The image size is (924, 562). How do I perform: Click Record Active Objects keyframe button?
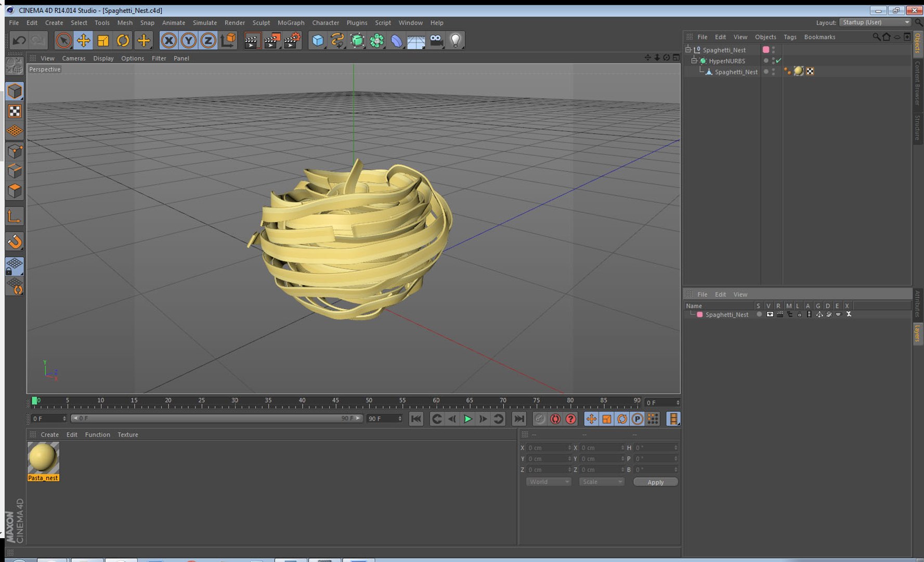coord(540,419)
